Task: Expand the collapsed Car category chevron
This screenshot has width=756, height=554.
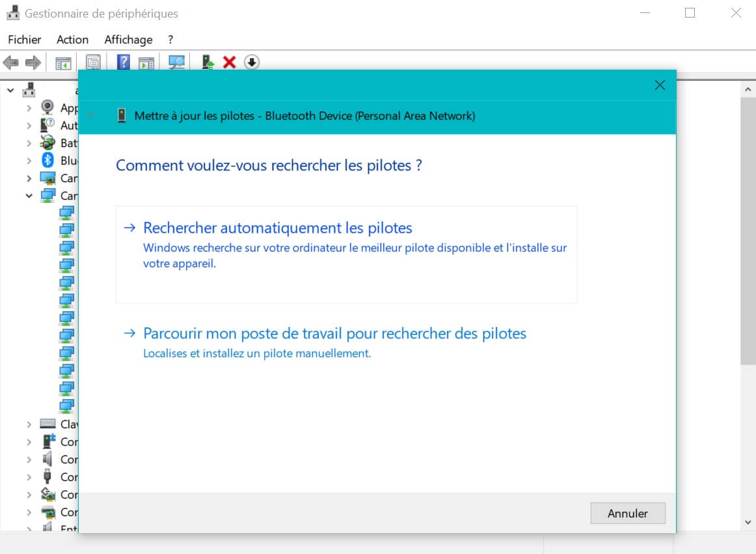Action: click(29, 178)
